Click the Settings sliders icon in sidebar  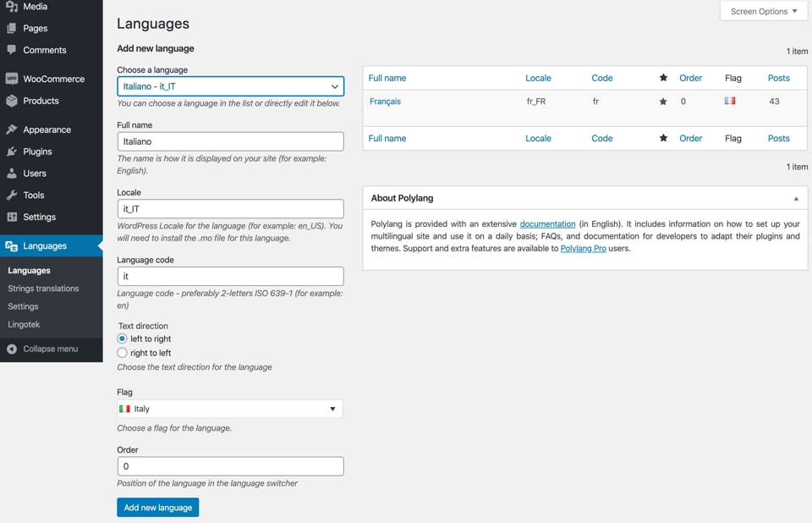(12, 217)
